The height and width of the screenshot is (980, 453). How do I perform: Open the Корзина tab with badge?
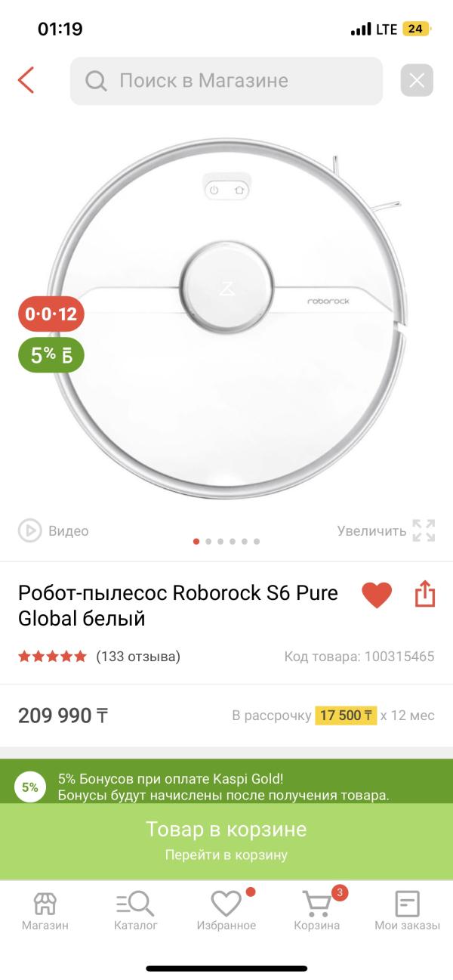click(x=317, y=910)
